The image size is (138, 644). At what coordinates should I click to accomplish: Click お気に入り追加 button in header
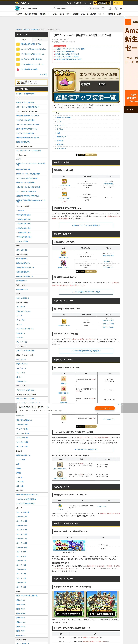click(94, 8)
